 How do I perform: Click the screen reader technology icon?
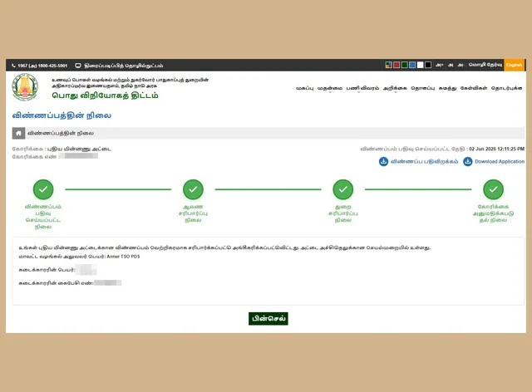(x=78, y=66)
